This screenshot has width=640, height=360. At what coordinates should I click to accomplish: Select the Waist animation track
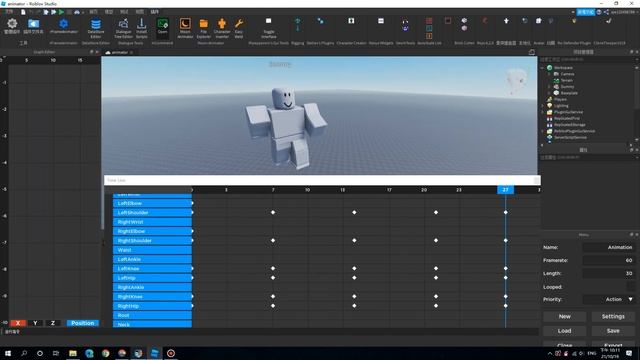(x=152, y=250)
